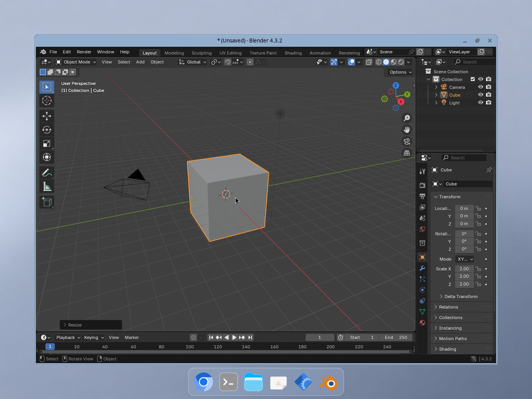Toggle the camera view icon
532x399 pixels.
407,141
